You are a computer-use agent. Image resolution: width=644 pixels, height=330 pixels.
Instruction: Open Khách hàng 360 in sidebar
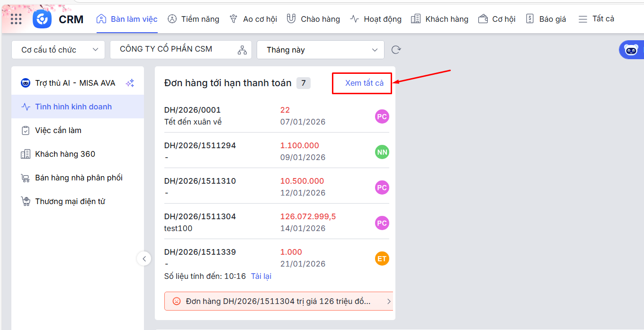coord(78,154)
